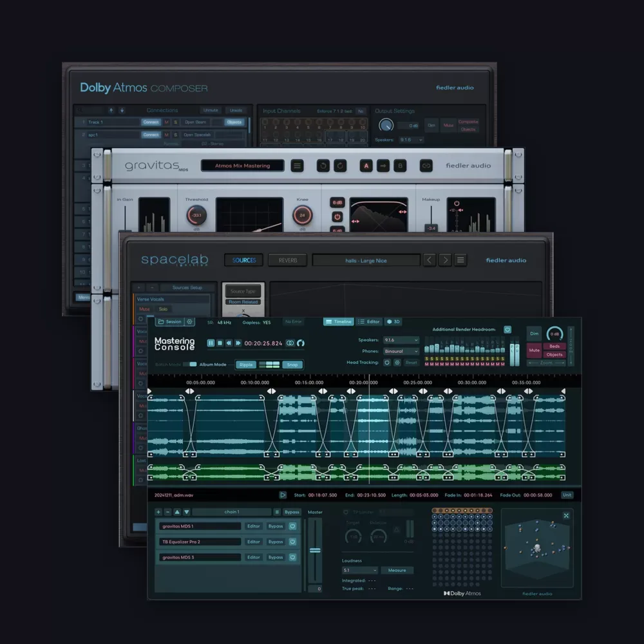Switch to the Editor tab
This screenshot has width=644, height=644.
tap(369, 321)
